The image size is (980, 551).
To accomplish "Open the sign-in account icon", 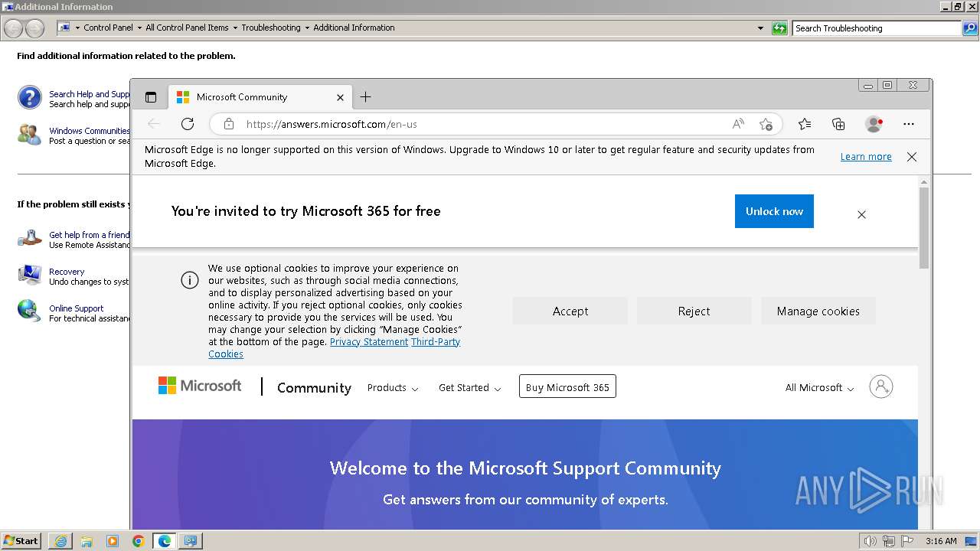I will pyautogui.click(x=881, y=386).
